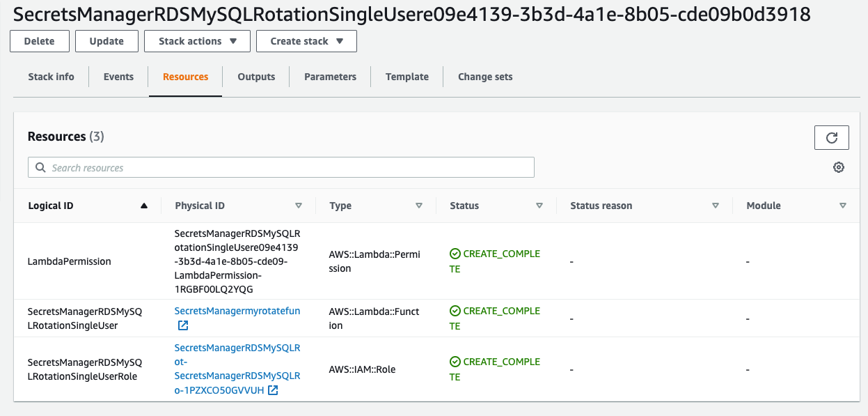Screen dimensions: 868x416
Task: Switch to the Events tab
Action: pyautogui.click(x=118, y=77)
